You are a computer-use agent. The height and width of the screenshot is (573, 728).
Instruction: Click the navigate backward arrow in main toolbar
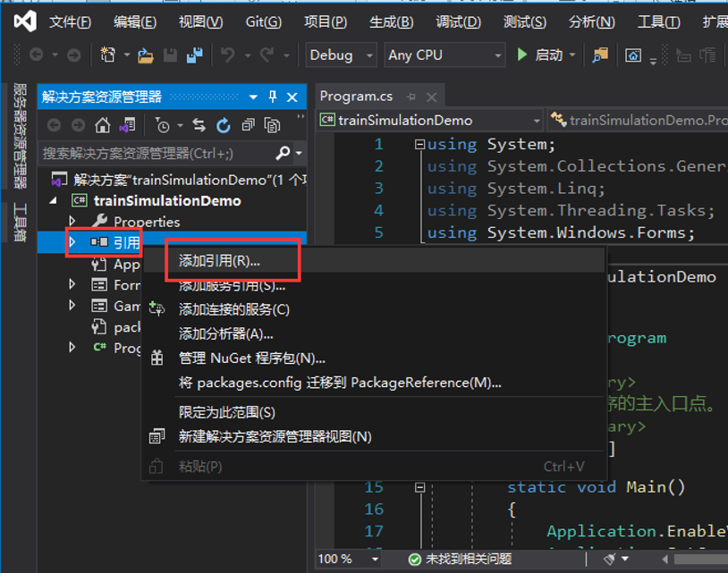[x=36, y=55]
